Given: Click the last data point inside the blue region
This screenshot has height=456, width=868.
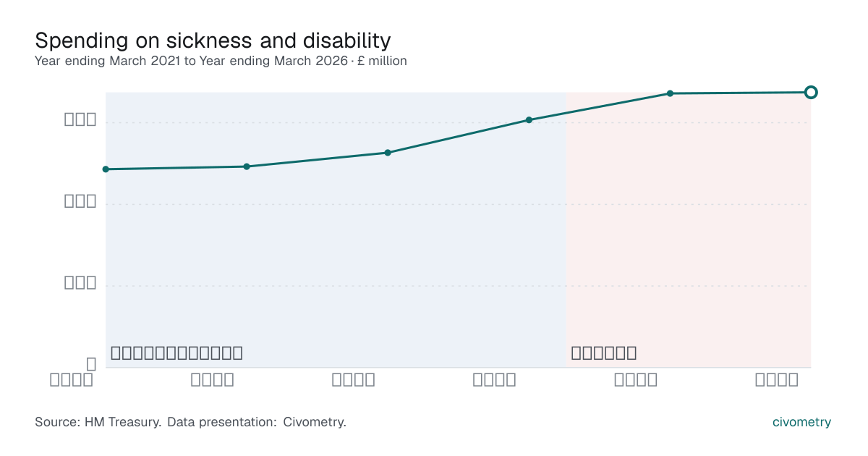Looking at the screenshot, I should [x=529, y=120].
